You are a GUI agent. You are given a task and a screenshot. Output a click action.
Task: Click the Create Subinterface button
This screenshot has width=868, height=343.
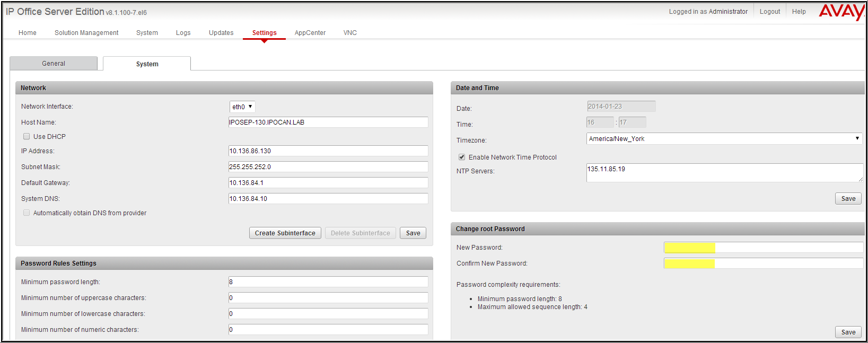[x=285, y=233]
